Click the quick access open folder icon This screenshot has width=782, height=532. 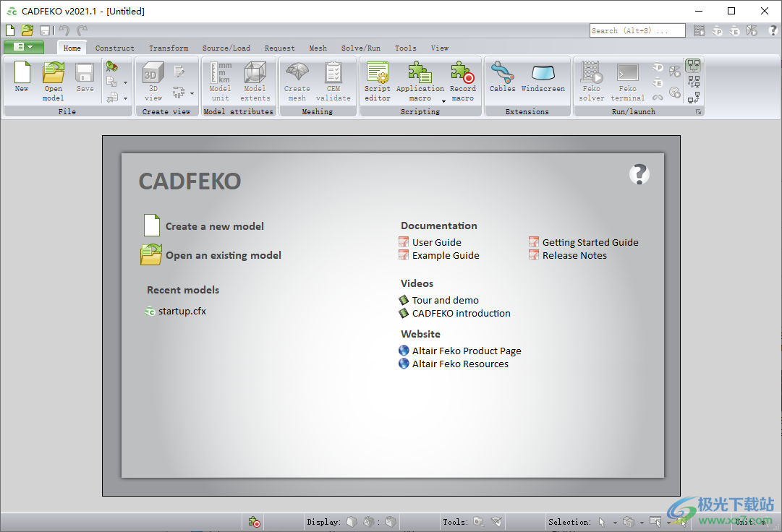click(27, 30)
